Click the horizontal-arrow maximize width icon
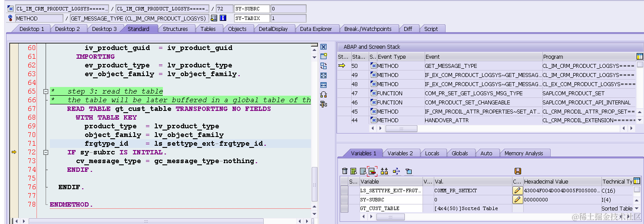Image resolution: width=644 pixels, height=224 pixels. tap(324, 85)
